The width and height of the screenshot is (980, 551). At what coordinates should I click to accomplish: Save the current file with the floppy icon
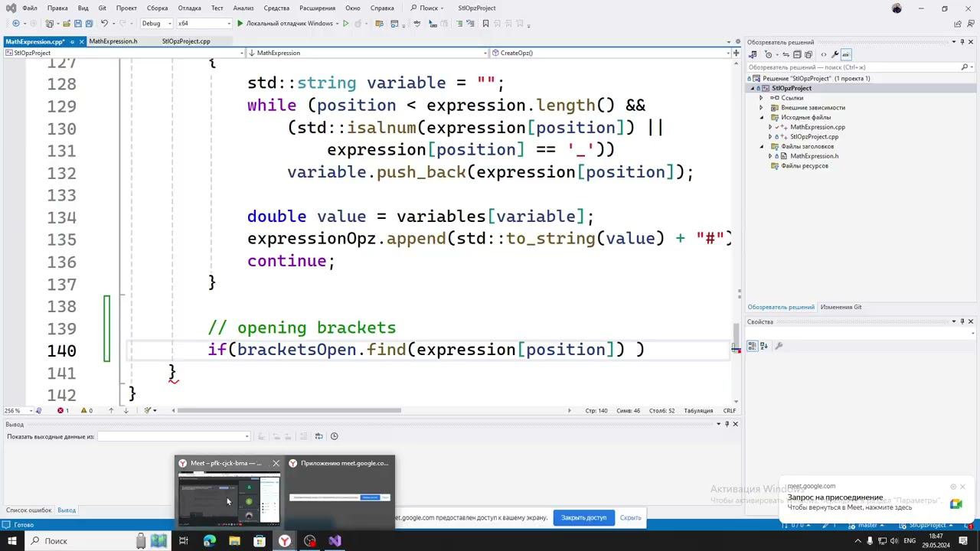(x=78, y=24)
